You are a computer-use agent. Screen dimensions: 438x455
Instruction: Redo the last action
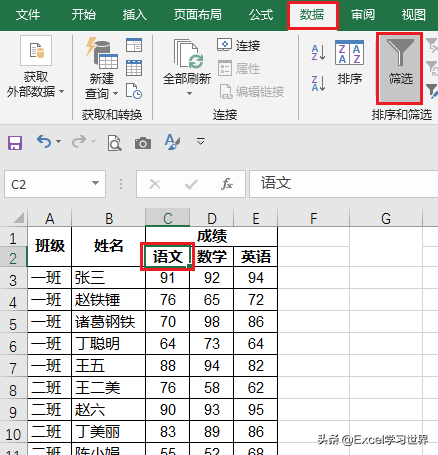(79, 141)
